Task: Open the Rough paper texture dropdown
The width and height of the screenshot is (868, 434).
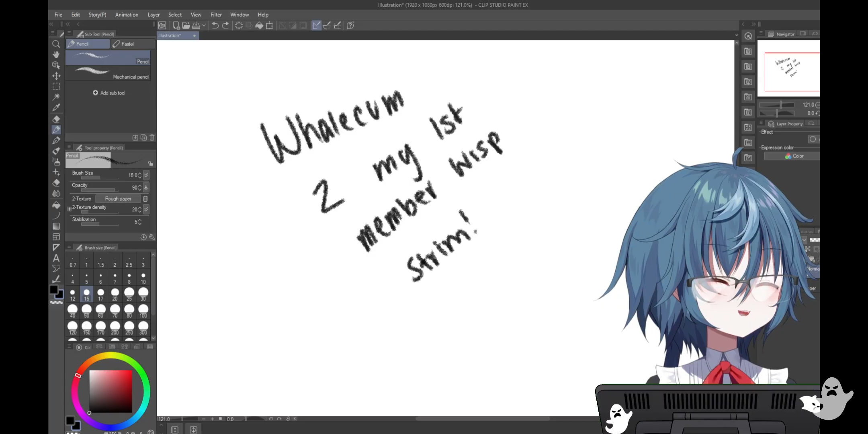Action: (x=118, y=199)
